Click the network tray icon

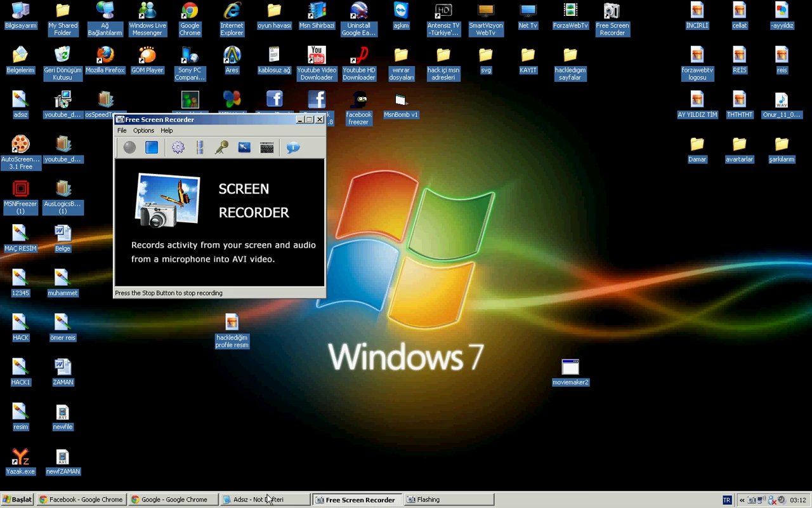[x=761, y=500]
